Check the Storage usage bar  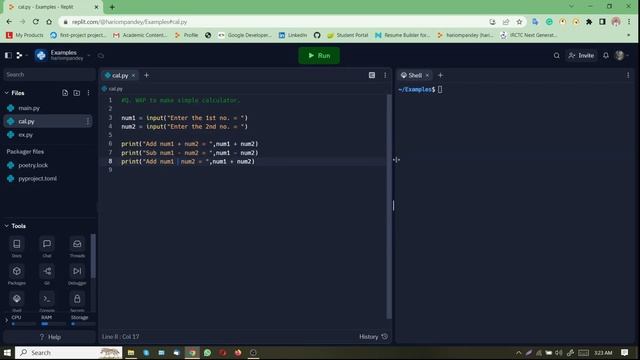(x=83, y=324)
